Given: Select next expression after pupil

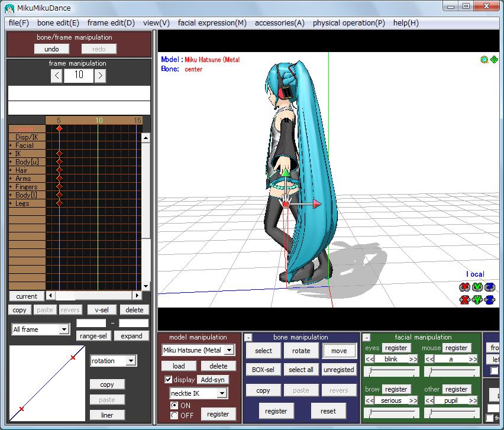Looking at the screenshot, I should click(x=473, y=400).
